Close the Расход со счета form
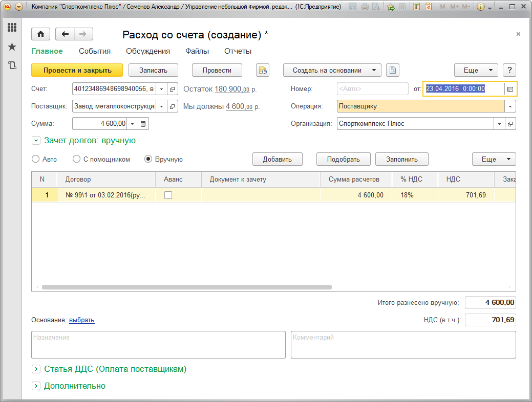The width and height of the screenshot is (532, 402). point(518,34)
